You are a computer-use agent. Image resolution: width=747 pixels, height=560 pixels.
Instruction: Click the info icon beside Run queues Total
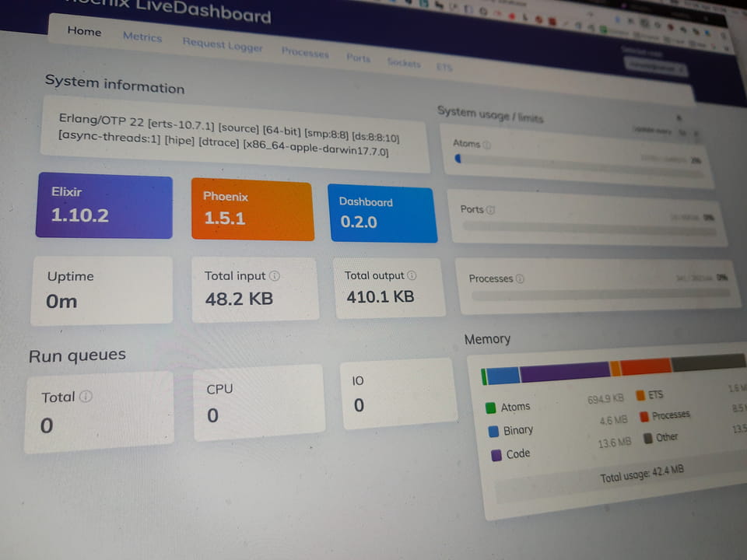86,397
